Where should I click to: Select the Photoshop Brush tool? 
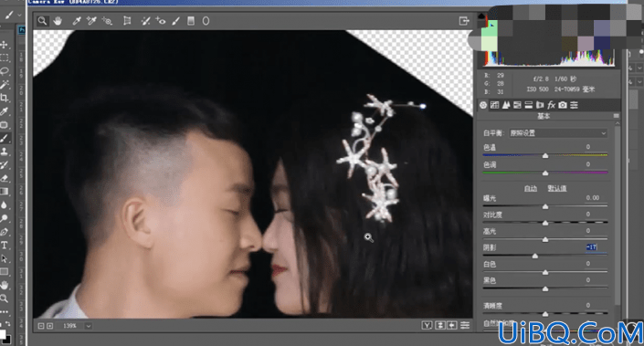(x=5, y=139)
